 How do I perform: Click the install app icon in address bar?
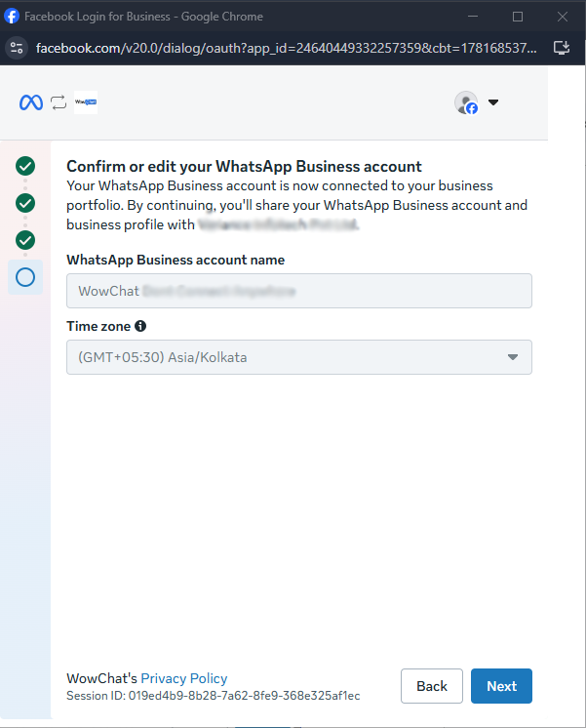tap(562, 48)
